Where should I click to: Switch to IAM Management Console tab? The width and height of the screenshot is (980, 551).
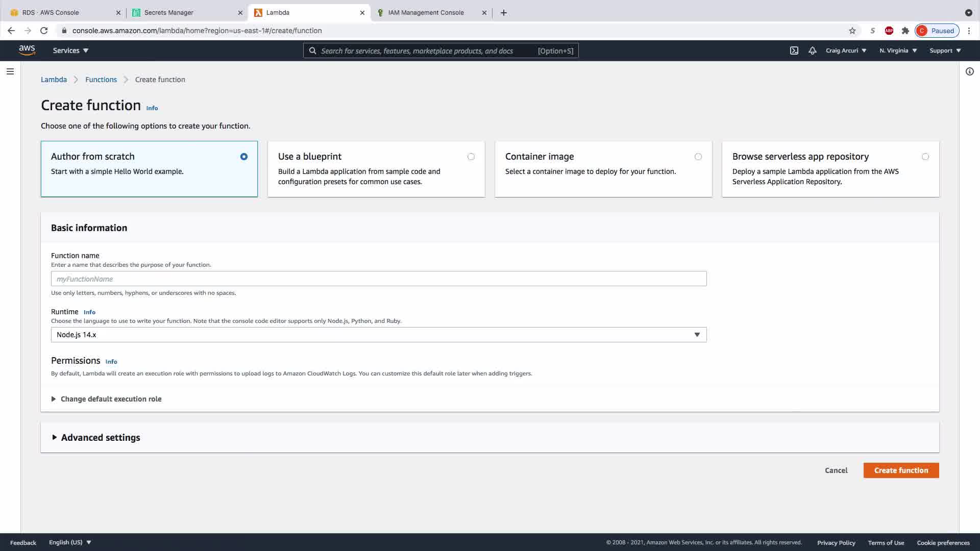(x=426, y=13)
